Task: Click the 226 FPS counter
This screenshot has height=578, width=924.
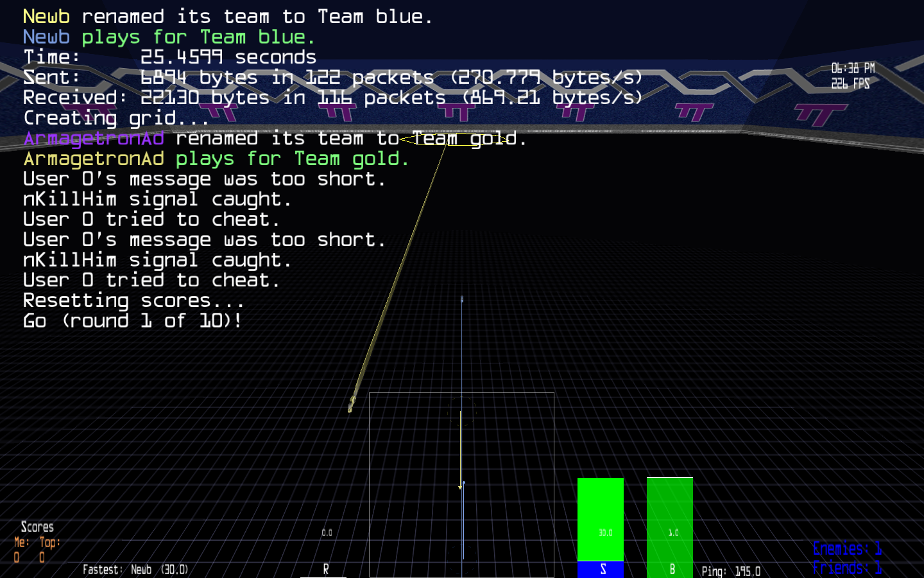Action: click(x=850, y=83)
